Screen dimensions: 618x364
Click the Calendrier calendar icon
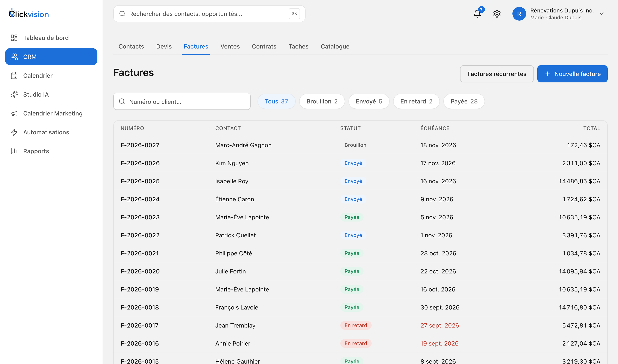(x=14, y=76)
